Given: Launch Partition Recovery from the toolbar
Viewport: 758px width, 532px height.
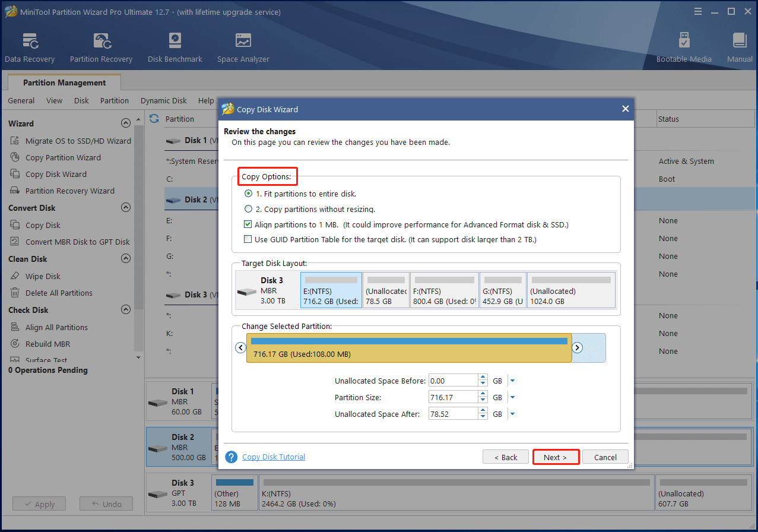Looking at the screenshot, I should (101, 48).
